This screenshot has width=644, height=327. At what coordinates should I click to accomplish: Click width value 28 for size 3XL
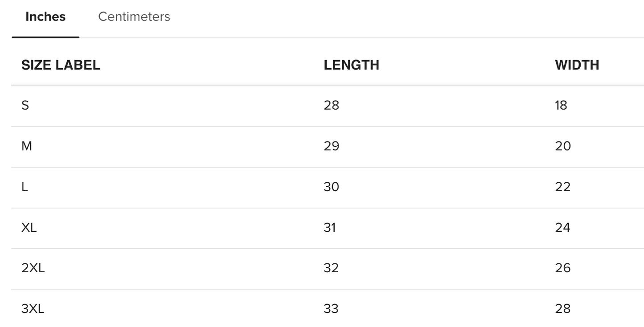[x=563, y=309]
